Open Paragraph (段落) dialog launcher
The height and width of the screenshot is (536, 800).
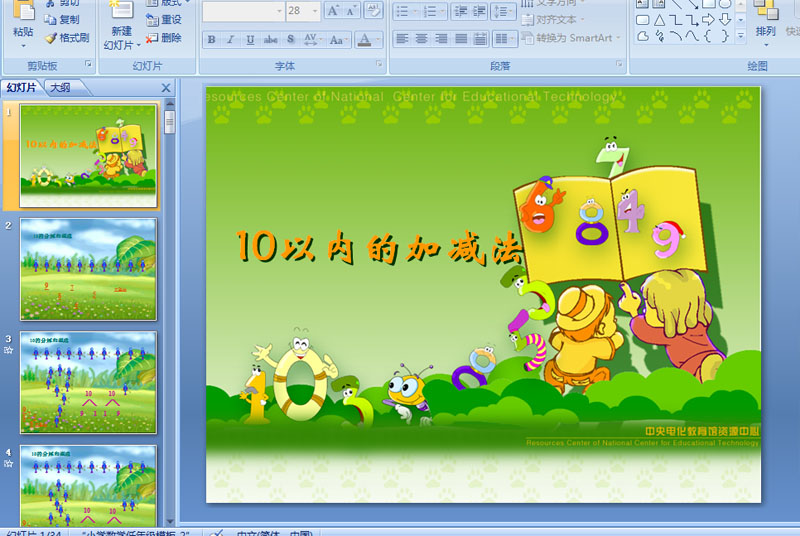[x=619, y=64]
